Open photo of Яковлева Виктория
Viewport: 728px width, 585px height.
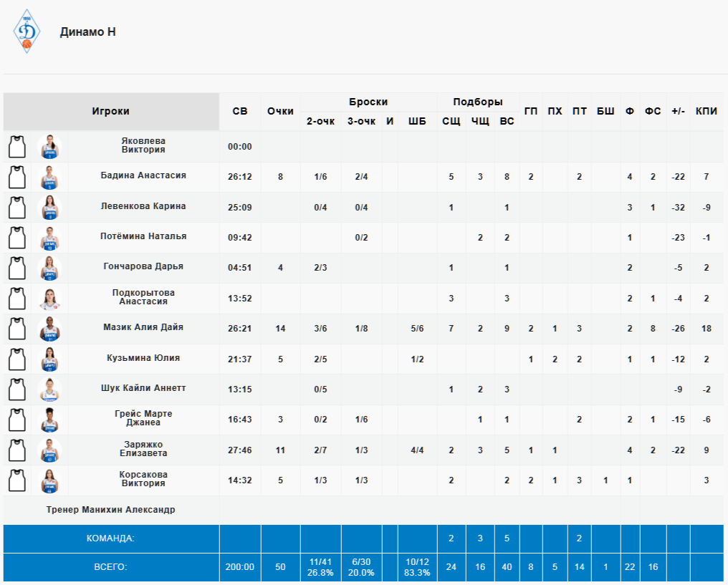coord(49,147)
